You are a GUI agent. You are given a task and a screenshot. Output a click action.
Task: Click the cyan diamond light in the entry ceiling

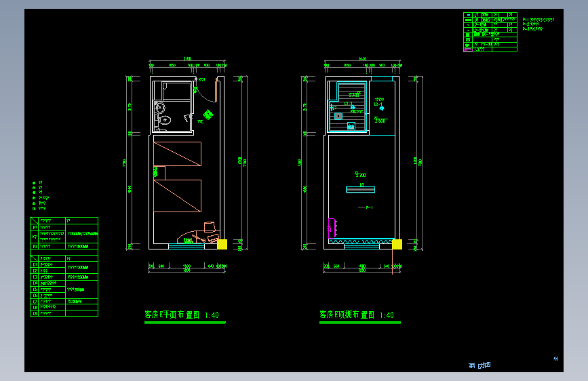click(x=382, y=108)
